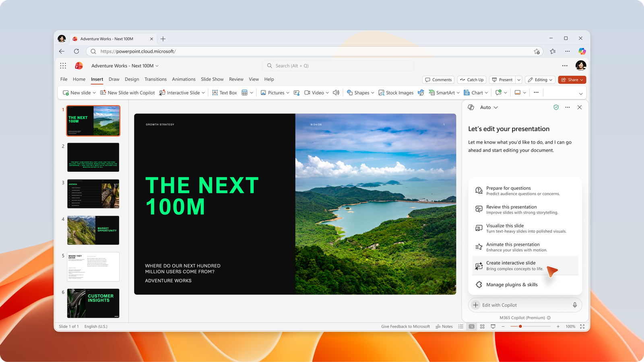Zoom out with the minus button
The height and width of the screenshot is (362, 644).
(503, 327)
